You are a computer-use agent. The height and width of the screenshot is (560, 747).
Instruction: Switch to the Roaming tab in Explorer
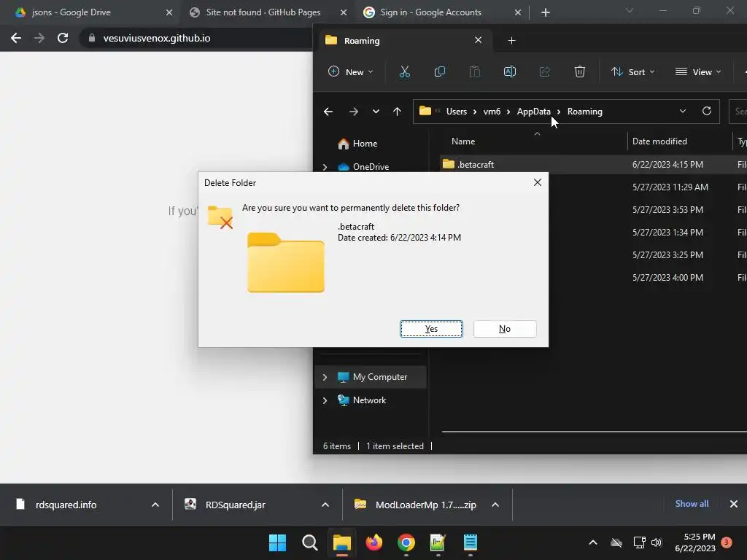pyautogui.click(x=404, y=41)
